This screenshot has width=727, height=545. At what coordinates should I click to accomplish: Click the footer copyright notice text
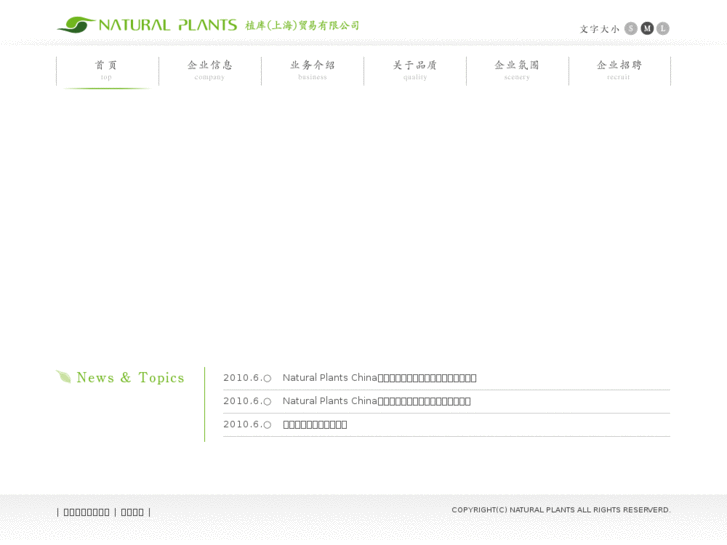(561, 510)
